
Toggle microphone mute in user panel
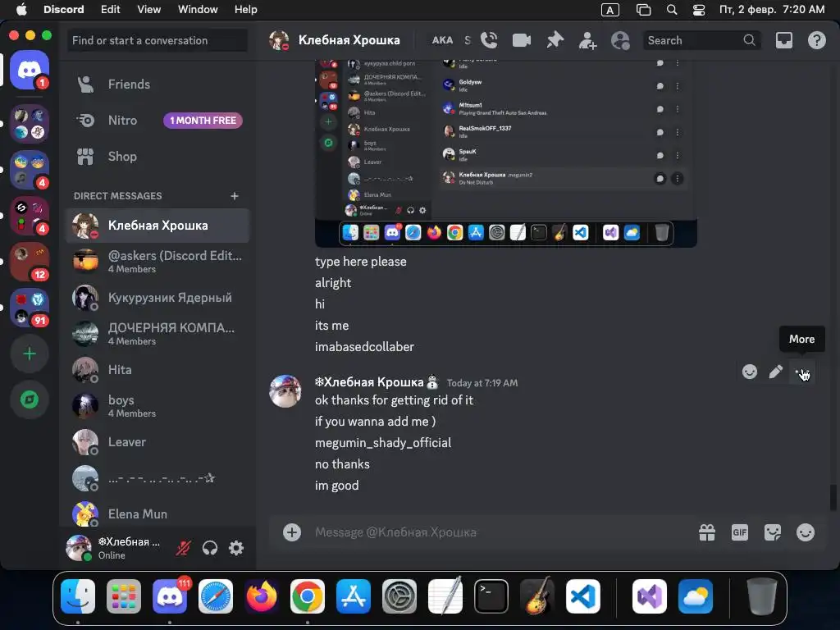[183, 547]
